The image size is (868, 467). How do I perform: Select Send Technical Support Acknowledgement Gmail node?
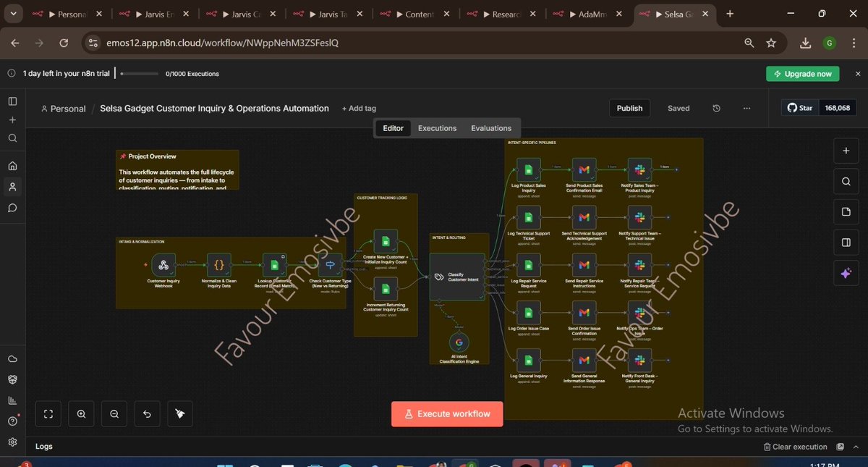[x=584, y=217]
